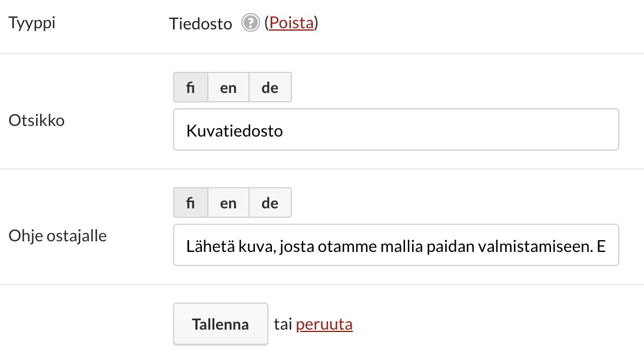The height and width of the screenshot is (352, 644).
Task: Place the cursor after the word Kuvatiedosto
Action: click(284, 131)
